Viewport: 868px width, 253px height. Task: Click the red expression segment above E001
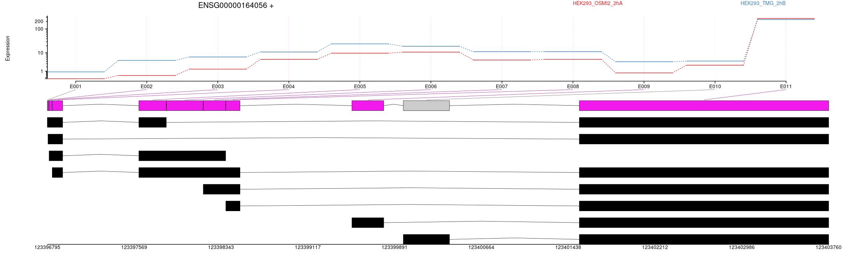coord(76,78)
